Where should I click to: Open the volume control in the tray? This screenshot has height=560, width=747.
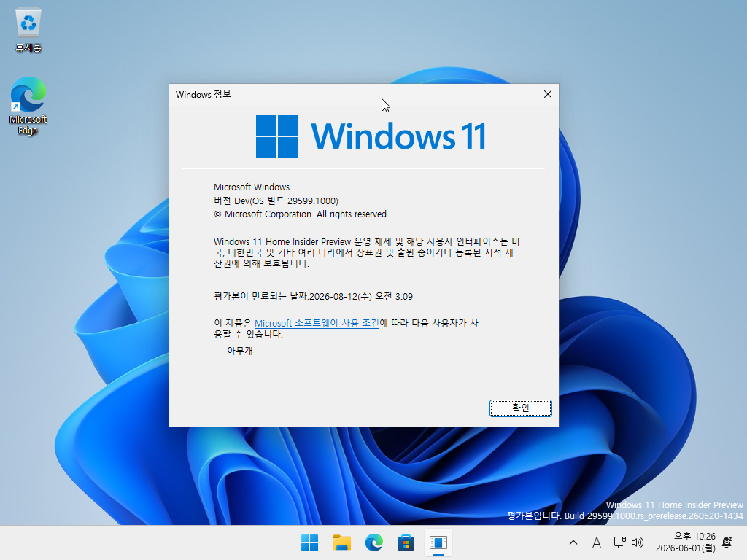(638, 542)
